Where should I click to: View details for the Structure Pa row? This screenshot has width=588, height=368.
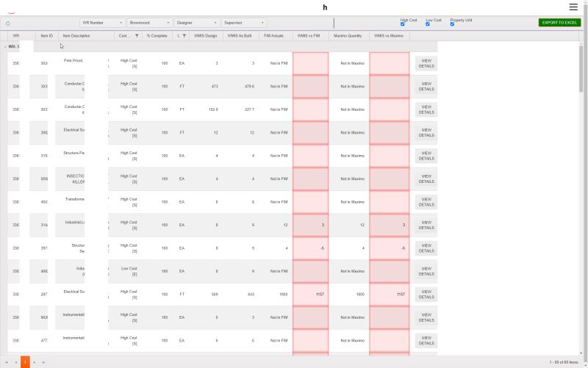pos(426,156)
